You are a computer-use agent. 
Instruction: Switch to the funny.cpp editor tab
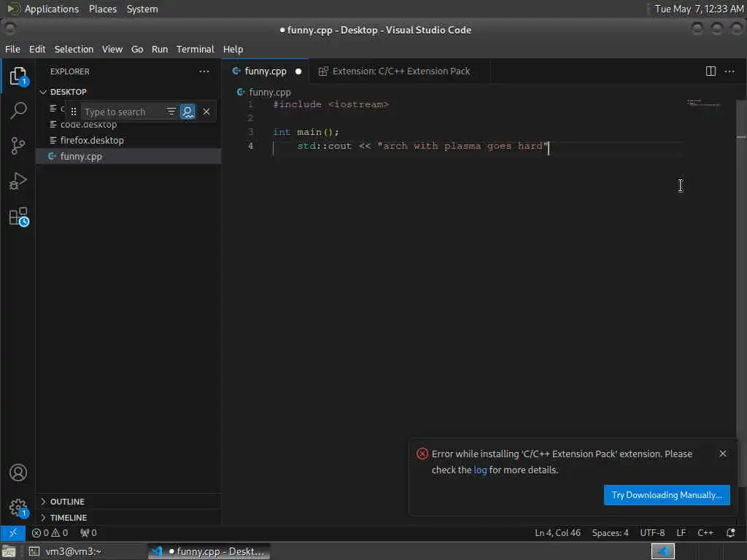(266, 71)
